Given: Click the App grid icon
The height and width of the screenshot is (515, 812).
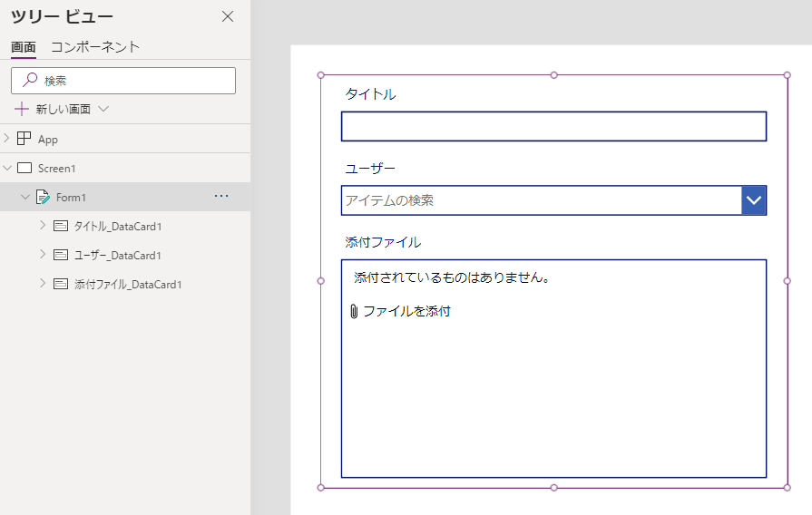Looking at the screenshot, I should click(24, 138).
